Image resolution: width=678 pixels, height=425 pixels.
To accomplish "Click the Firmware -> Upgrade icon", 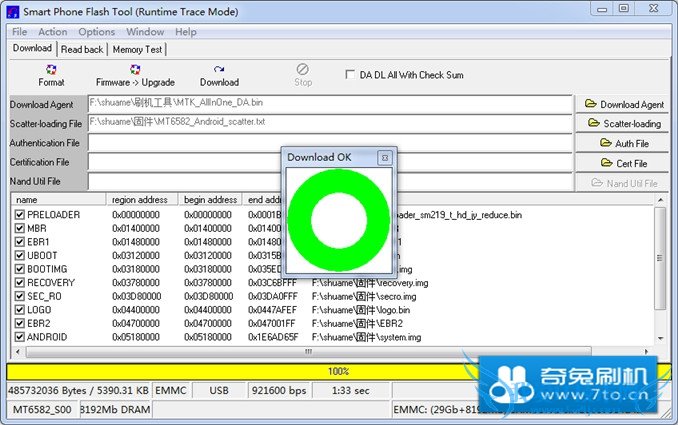I will [x=135, y=70].
